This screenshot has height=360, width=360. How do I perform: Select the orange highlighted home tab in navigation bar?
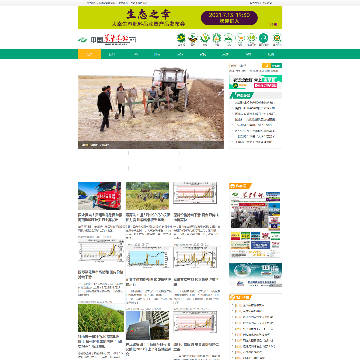point(89,54)
